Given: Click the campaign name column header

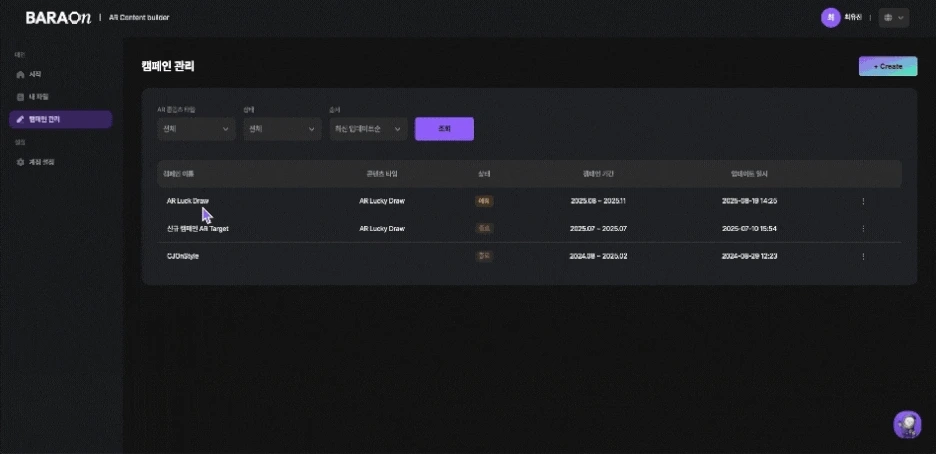Looking at the screenshot, I should point(178,174).
